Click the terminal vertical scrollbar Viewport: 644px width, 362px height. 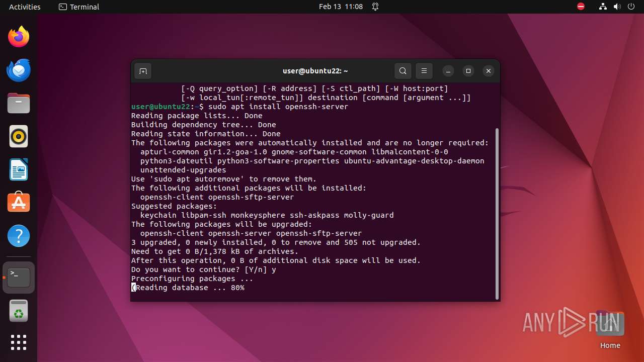point(498,213)
